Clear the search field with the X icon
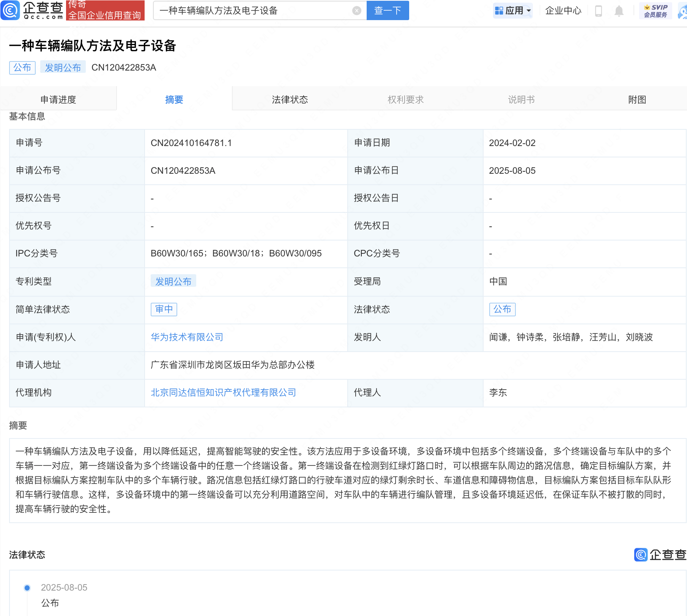This screenshot has height=616, width=687. [x=356, y=11]
